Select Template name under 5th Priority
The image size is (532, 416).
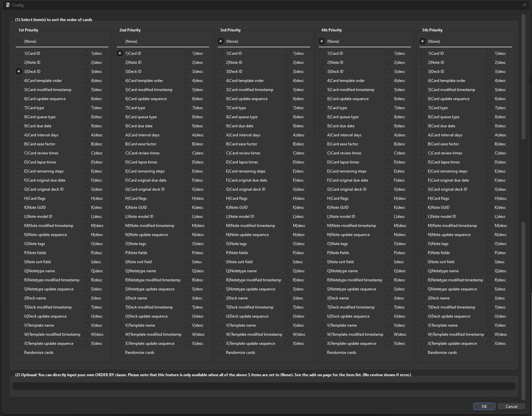pyautogui.click(x=423, y=325)
